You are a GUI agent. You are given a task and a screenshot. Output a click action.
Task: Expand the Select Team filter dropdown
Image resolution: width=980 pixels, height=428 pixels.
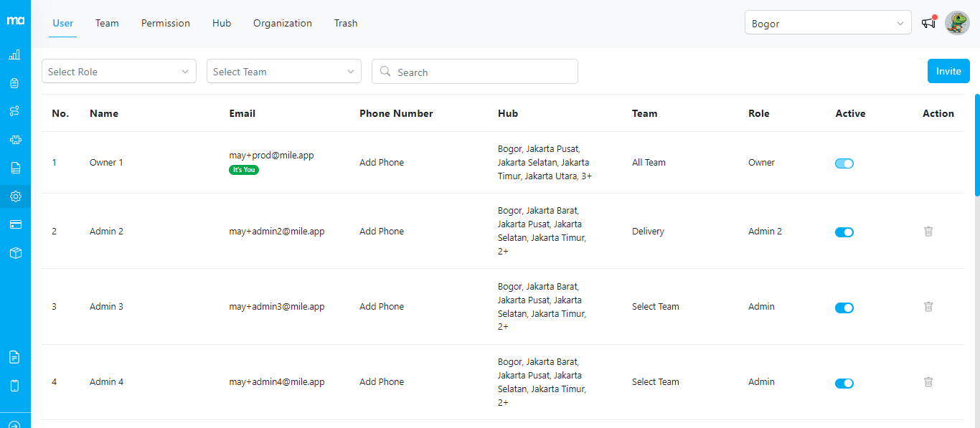click(284, 72)
